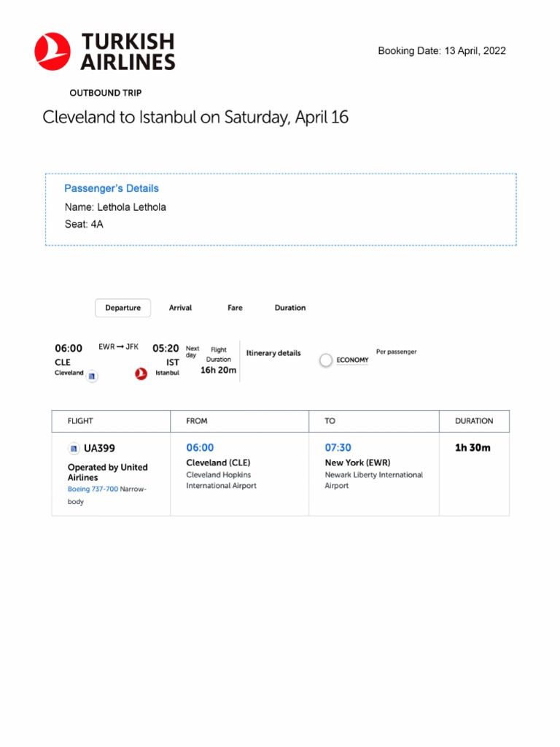Click the ECONOMY fare label
This screenshot has height=747, width=560.
click(352, 360)
